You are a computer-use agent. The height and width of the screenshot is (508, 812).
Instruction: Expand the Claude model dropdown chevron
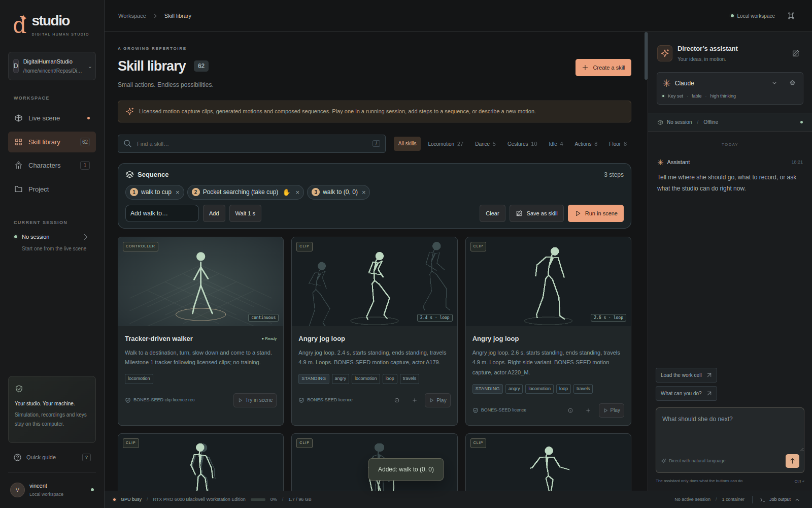coord(774,83)
